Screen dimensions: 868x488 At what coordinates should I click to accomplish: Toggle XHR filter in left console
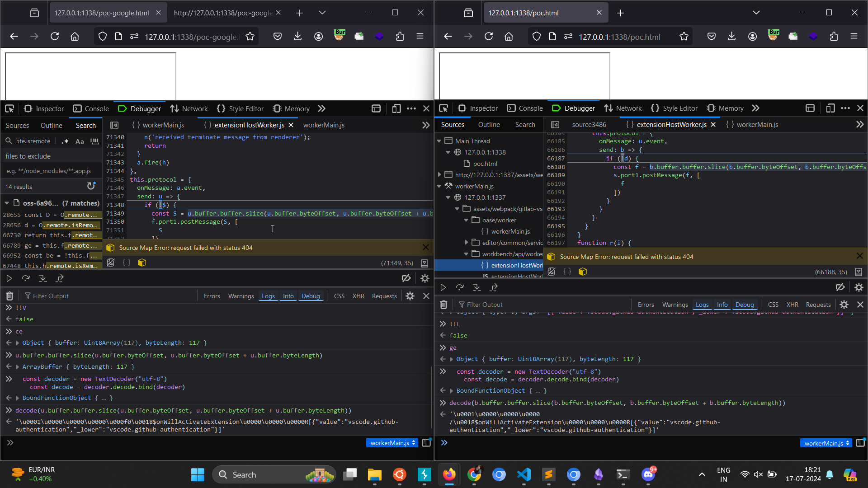pos(359,296)
